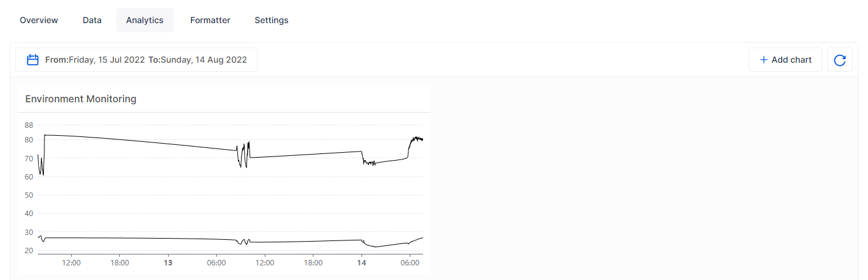This screenshot has width=868, height=280.
Task: Click the bold 13 date marker on x-axis
Action: (x=169, y=263)
